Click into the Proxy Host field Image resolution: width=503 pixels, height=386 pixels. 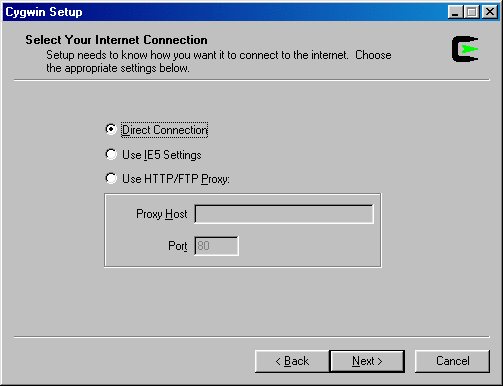[284, 214]
